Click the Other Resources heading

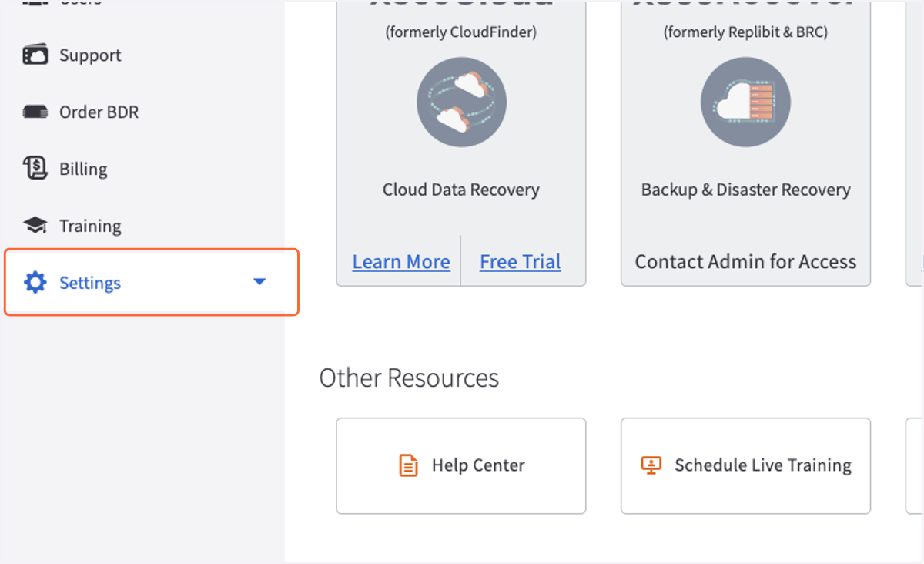pos(409,378)
